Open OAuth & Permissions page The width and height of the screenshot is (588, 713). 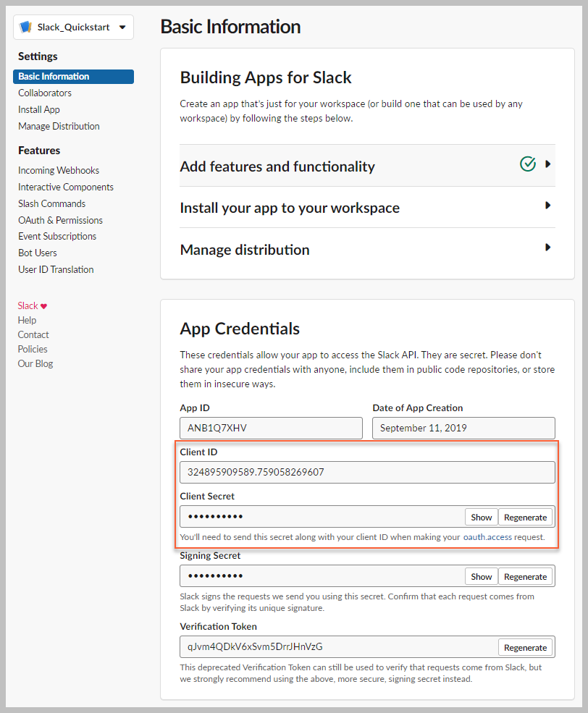60,220
